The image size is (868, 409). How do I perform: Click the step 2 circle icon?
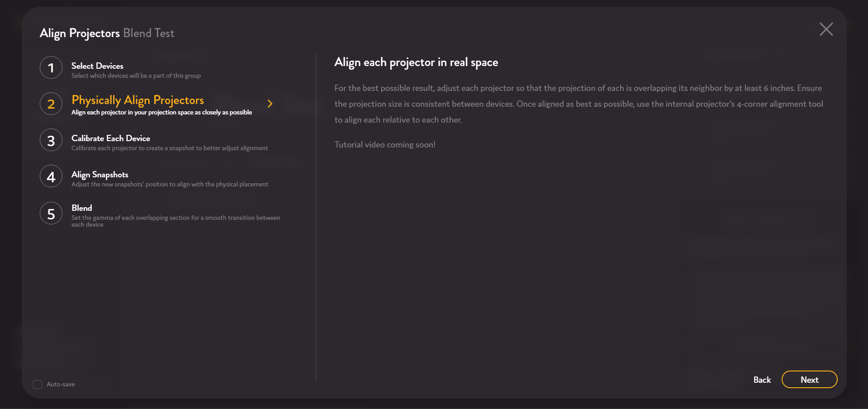[51, 104]
